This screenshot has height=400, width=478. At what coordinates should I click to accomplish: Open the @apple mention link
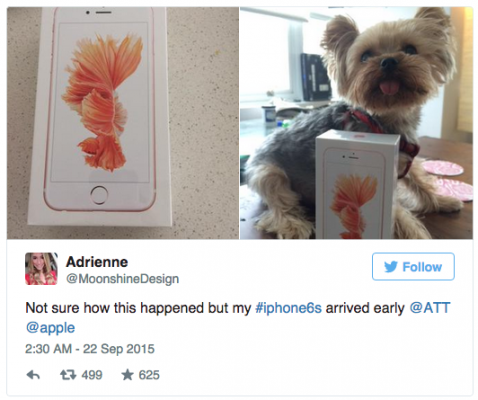coord(50,328)
